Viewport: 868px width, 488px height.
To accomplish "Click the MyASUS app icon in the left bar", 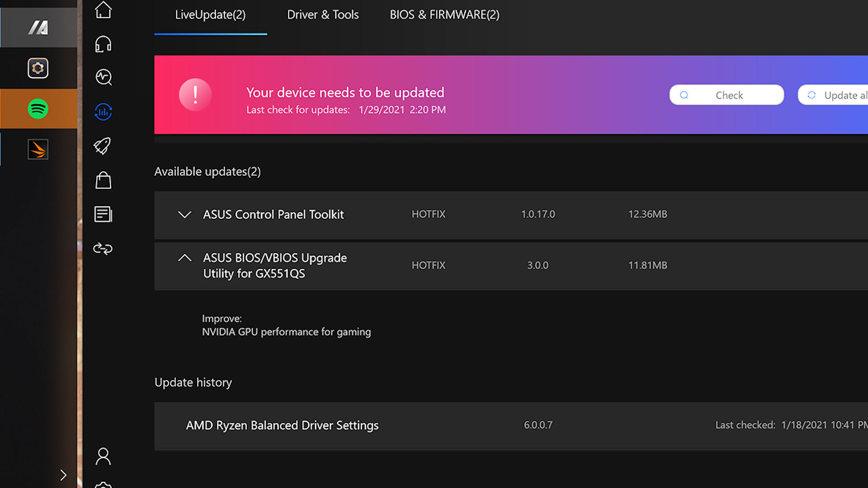I will tap(38, 28).
